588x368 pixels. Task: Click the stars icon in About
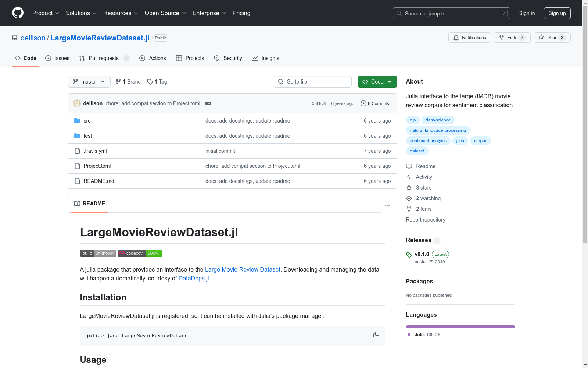tap(409, 188)
